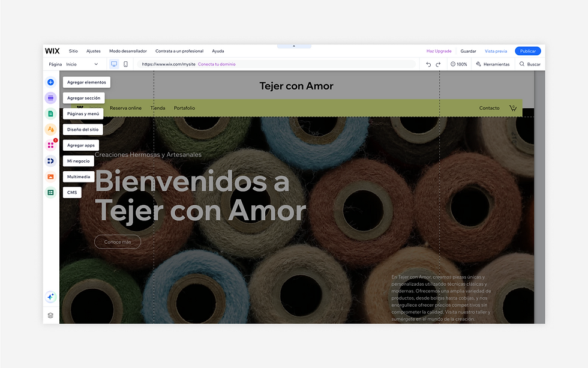Click the shopping cart icon in site header
The image size is (588, 368).
[512, 108]
